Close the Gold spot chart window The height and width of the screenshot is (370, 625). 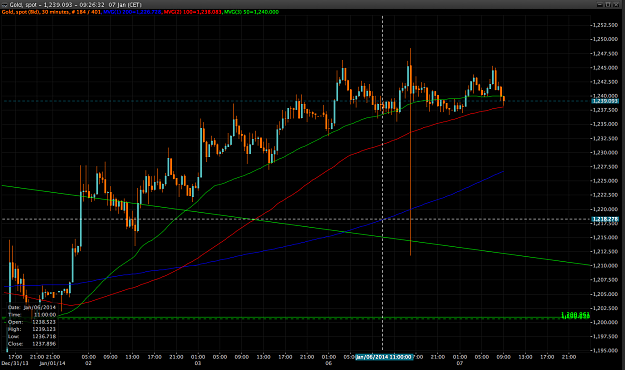tap(617, 4)
